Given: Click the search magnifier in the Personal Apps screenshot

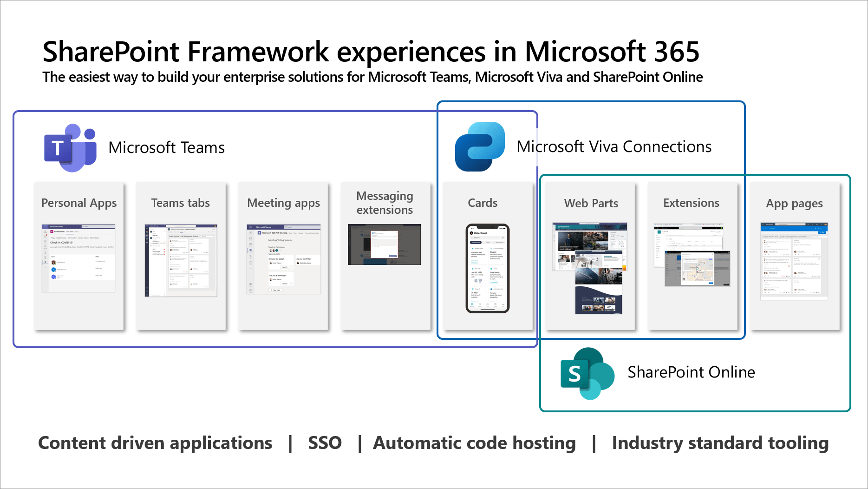Looking at the screenshot, I should 84,226.
